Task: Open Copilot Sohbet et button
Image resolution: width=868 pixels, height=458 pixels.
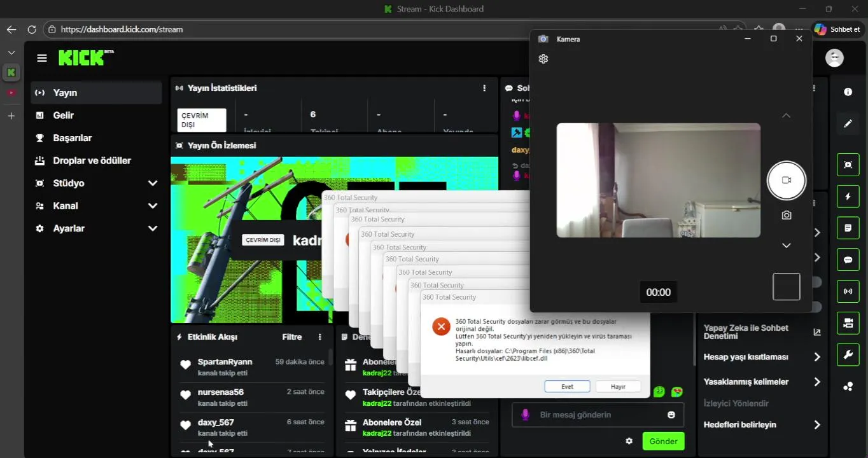Action: 838,29
